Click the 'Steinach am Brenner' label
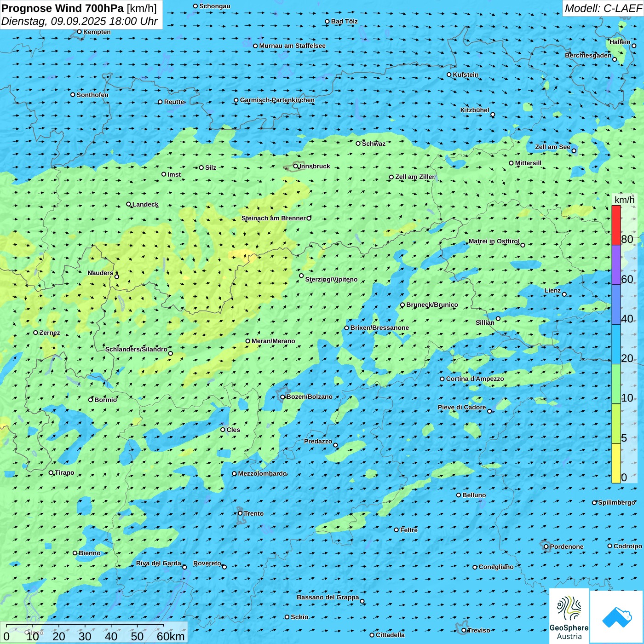Image resolution: width=644 pixels, height=644 pixels. pos(274,218)
